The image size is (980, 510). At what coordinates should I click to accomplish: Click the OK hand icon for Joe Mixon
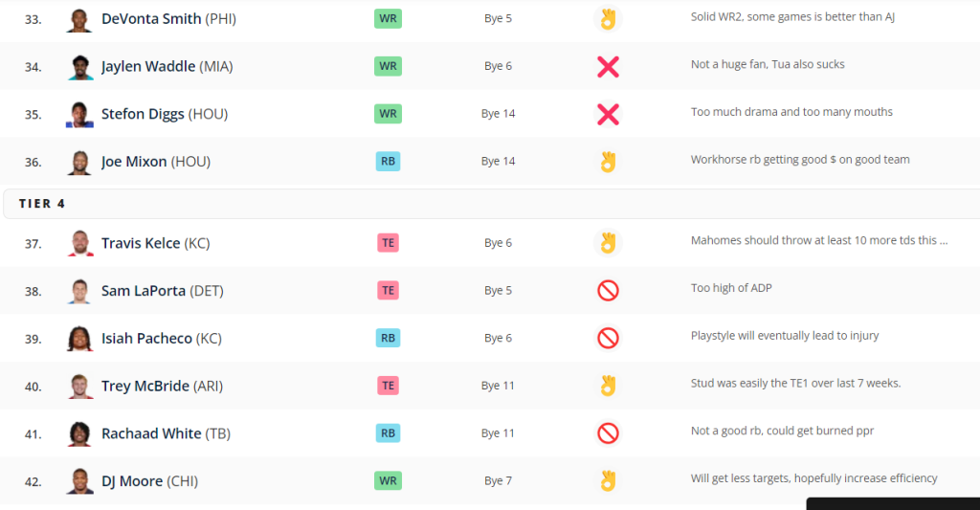608,162
